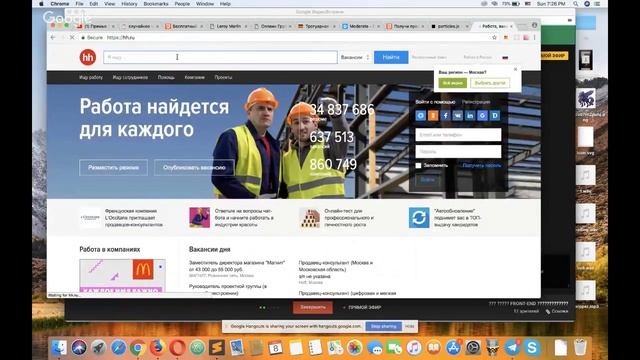The width and height of the screenshot is (640, 360).
Task: Click the blue auto-refresh arrows icon
Action: point(419,218)
